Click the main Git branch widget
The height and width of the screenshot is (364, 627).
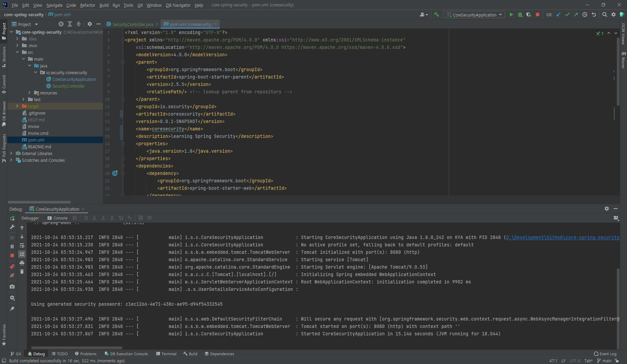pyautogui.click(x=604, y=361)
